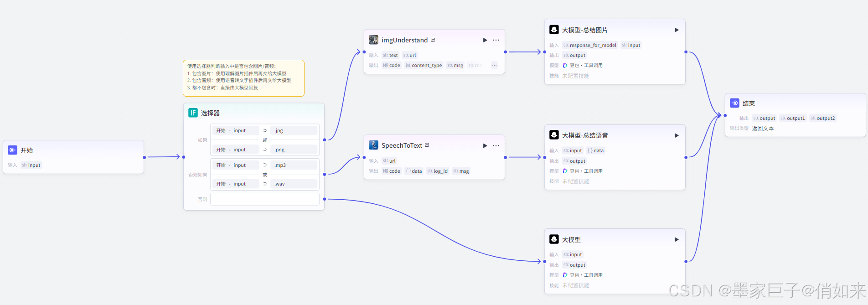Click the 结束 node title

[x=749, y=103]
